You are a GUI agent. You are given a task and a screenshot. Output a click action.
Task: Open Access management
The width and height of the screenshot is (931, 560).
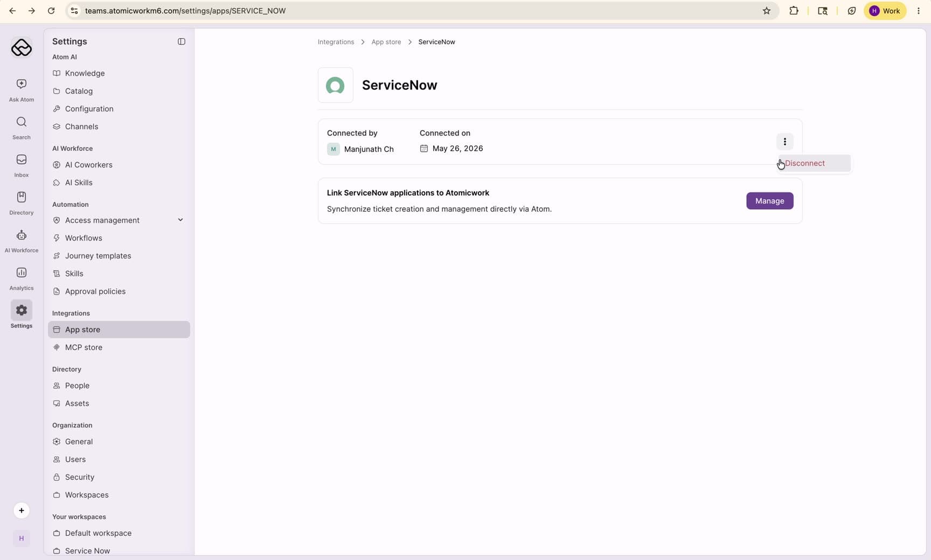click(119, 220)
